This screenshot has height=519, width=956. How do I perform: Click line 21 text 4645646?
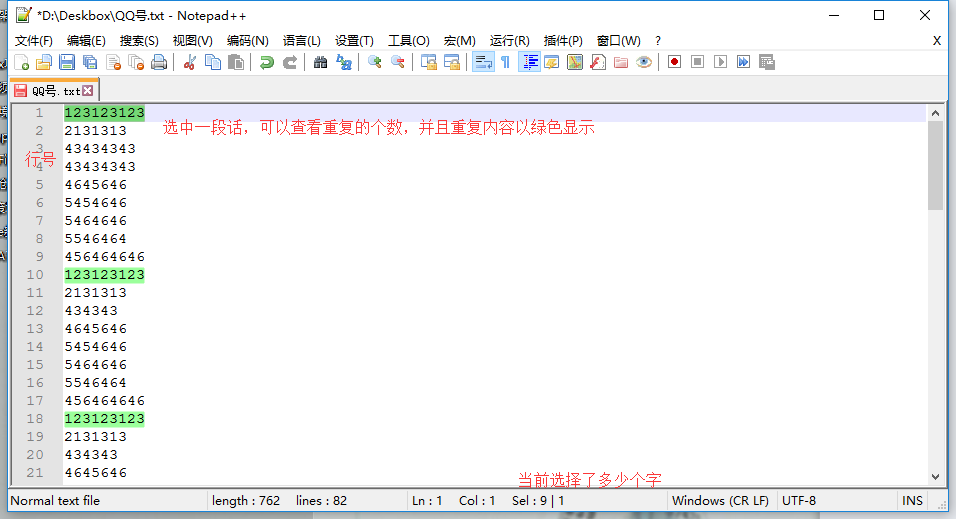[x=96, y=473]
